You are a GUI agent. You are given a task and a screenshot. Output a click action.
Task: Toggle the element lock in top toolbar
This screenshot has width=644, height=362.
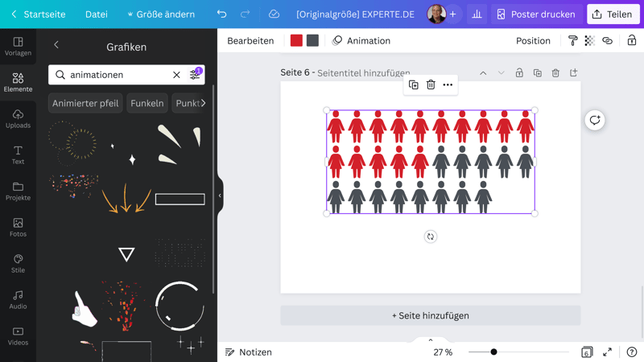[631, 41]
